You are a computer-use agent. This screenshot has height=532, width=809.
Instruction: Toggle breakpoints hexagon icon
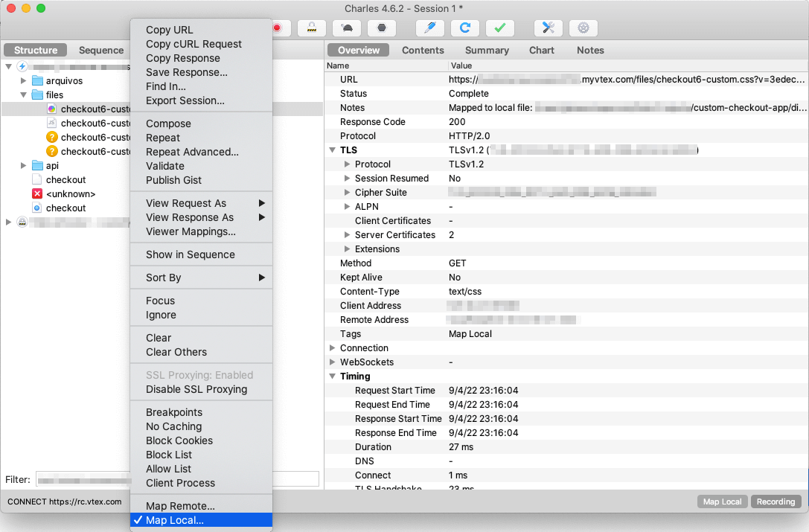pos(382,28)
